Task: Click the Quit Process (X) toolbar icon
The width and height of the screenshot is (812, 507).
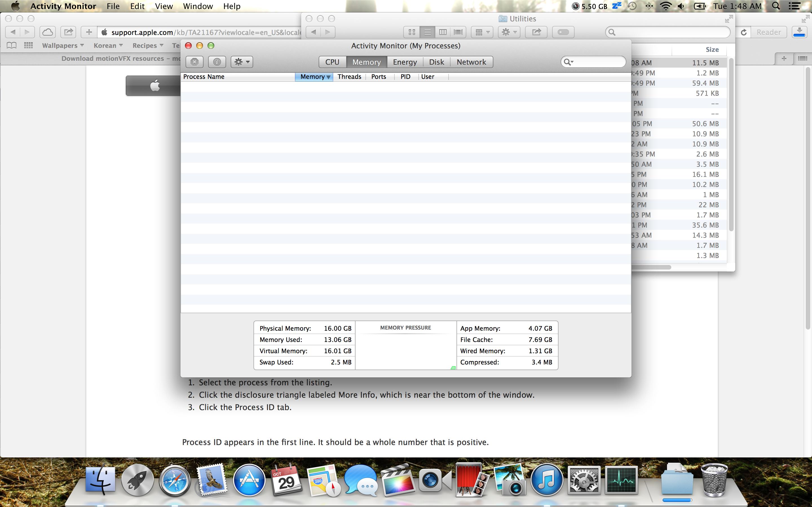Action: (194, 62)
